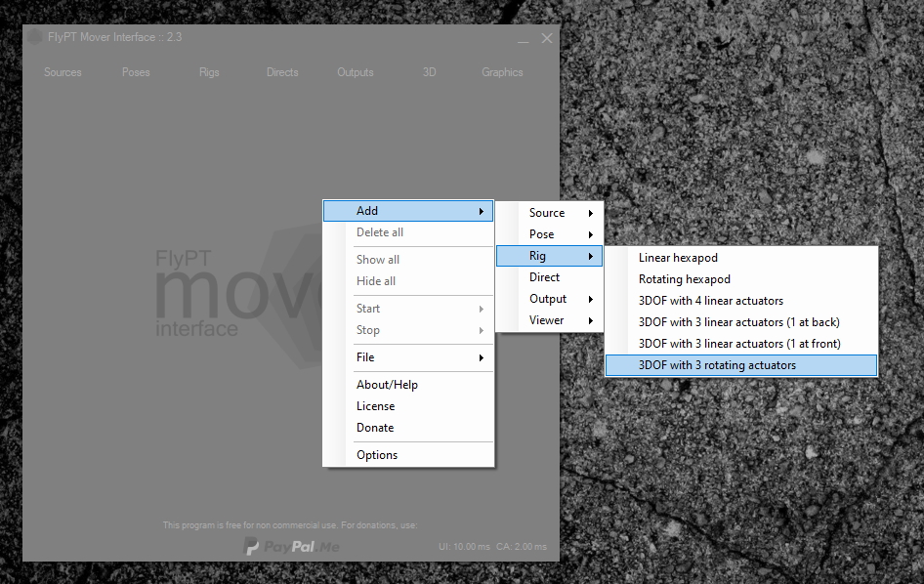924x584 pixels.
Task: Switch to the Sources tab
Action: (x=63, y=72)
